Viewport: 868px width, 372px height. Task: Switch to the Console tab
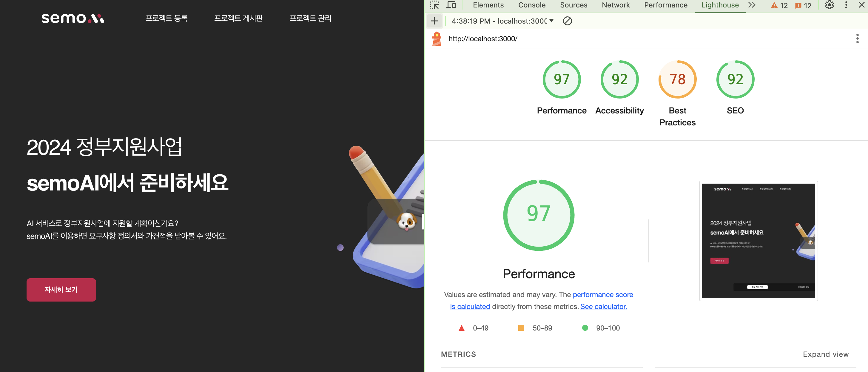tap(532, 5)
